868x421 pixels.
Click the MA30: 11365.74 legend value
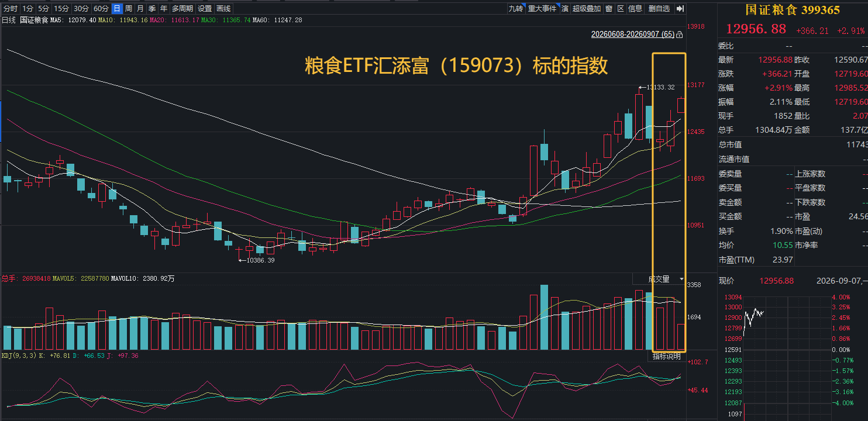(226, 20)
